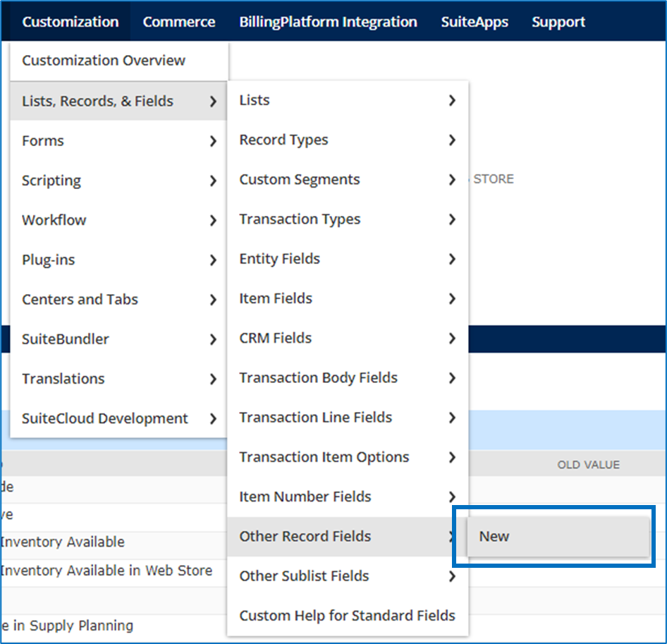Open the Support menu tab

coord(558,22)
